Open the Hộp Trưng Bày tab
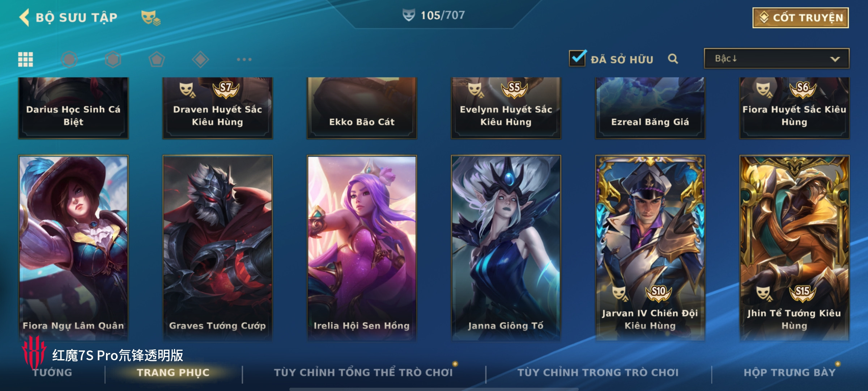This screenshot has width=868, height=391. tap(790, 373)
